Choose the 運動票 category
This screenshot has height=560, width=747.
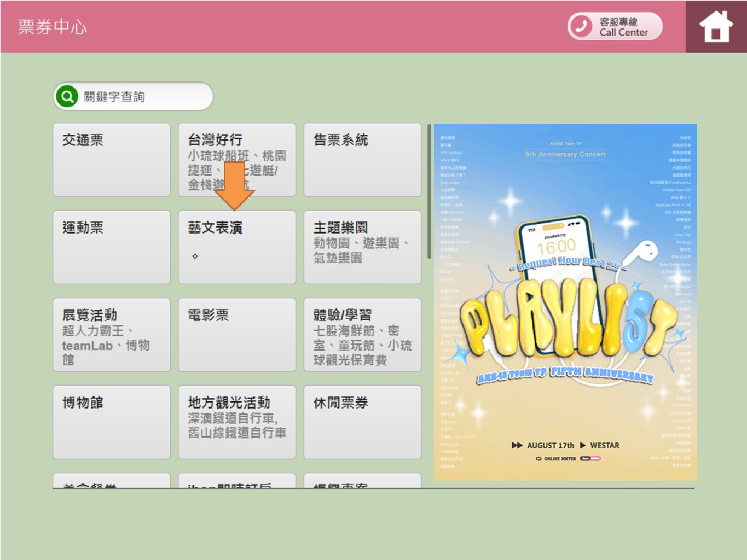point(112,247)
